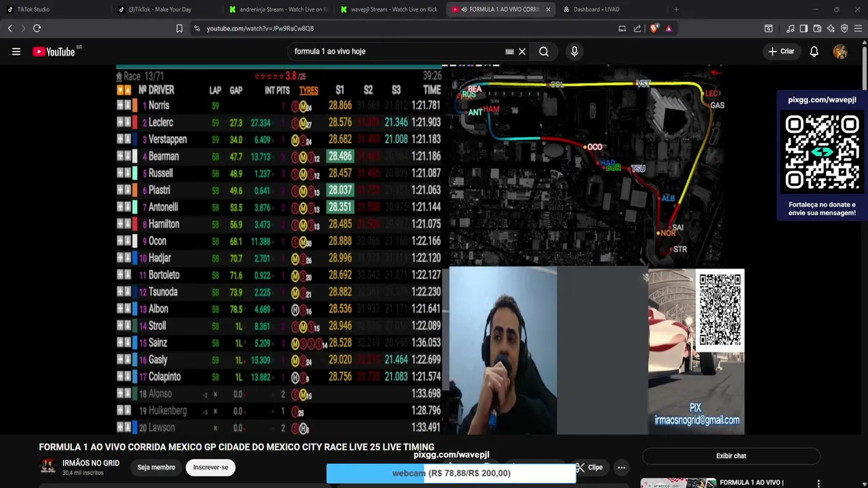868x488 pixels.
Task: Open options menu of the suggested video
Action: coord(818,483)
